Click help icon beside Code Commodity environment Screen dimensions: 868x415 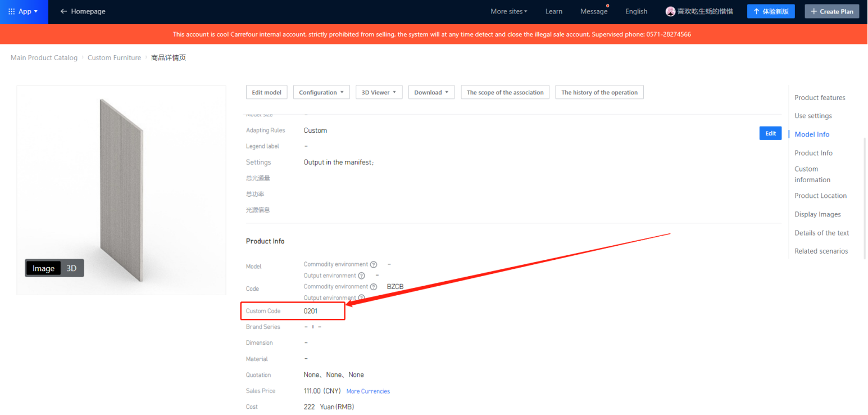pyautogui.click(x=374, y=287)
